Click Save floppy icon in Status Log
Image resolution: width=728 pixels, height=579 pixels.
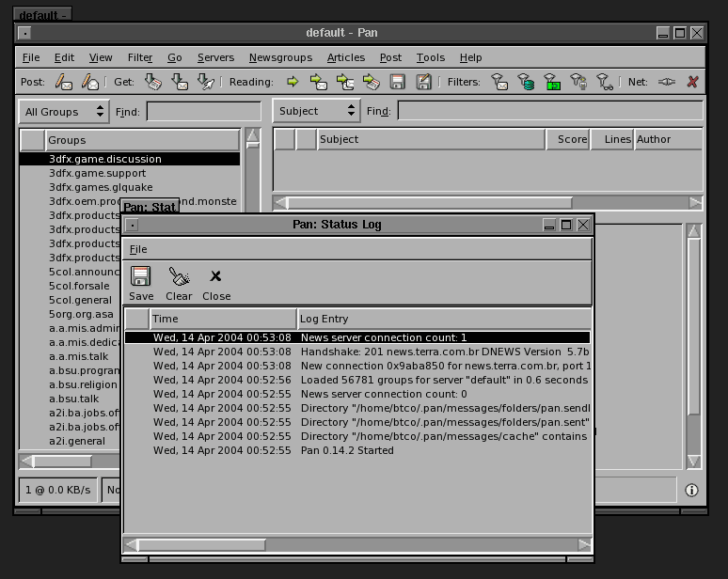(140, 276)
